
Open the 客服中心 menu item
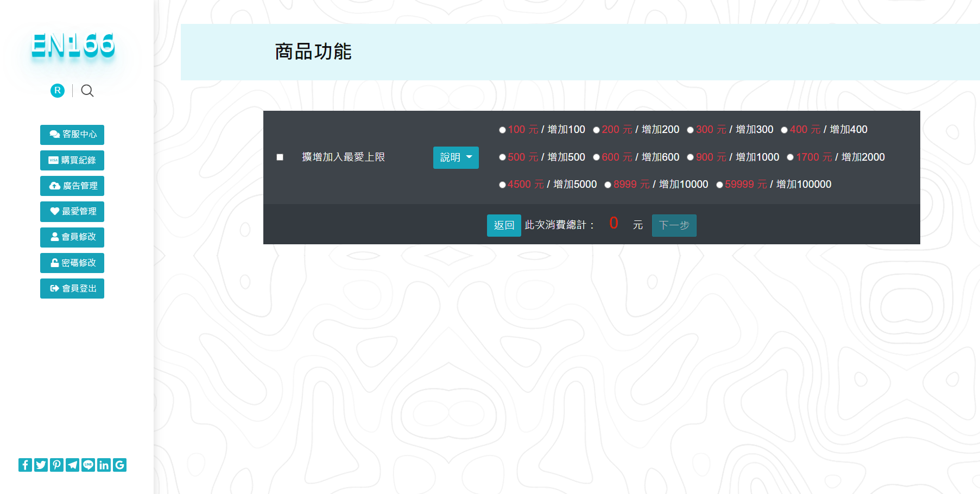(x=72, y=135)
